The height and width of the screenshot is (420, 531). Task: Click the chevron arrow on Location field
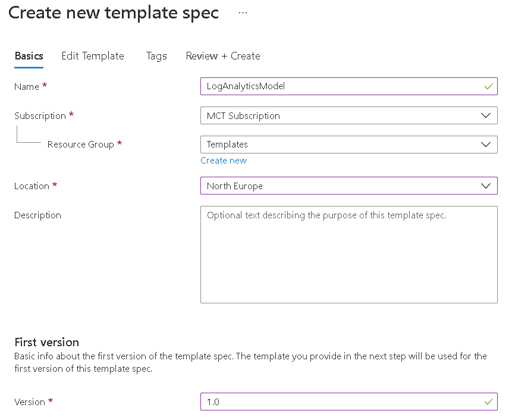point(486,186)
